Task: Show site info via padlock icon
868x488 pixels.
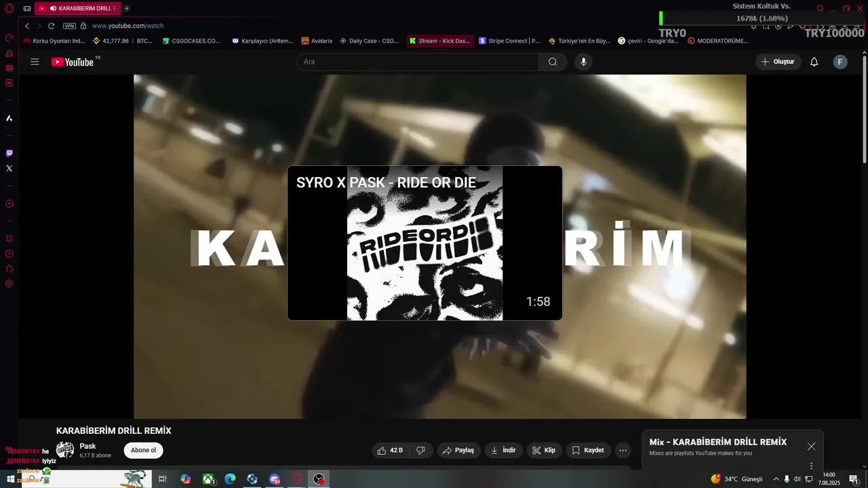Action: point(83,26)
